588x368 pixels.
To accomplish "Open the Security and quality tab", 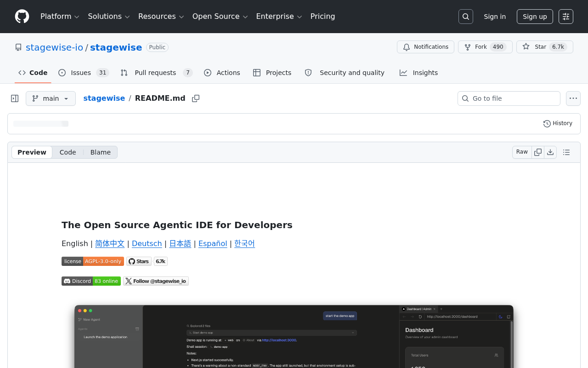I will click(345, 73).
